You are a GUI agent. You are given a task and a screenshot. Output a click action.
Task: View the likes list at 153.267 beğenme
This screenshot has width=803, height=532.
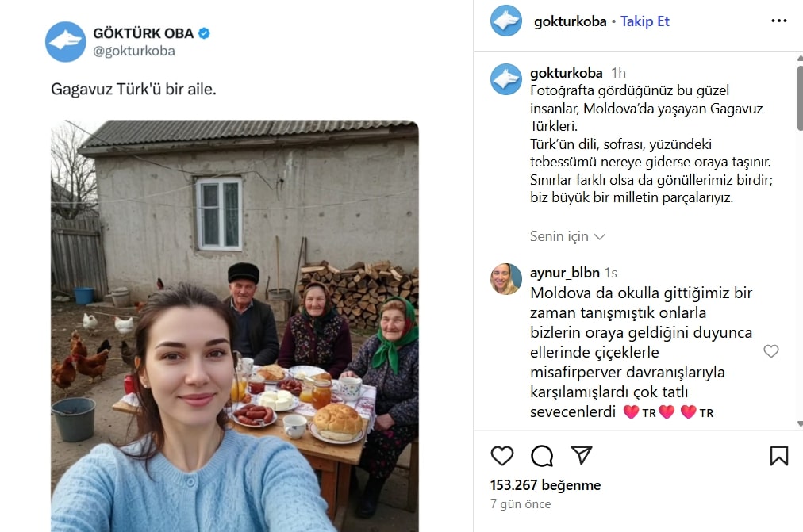[x=545, y=485]
